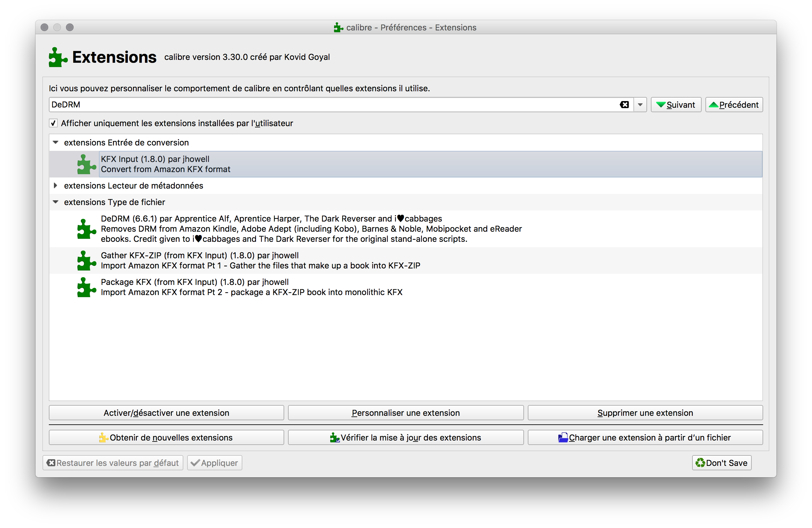Image resolution: width=812 pixels, height=528 pixels.
Task: Click the extensions Lecteur de métadonnées label
Action: (x=134, y=185)
